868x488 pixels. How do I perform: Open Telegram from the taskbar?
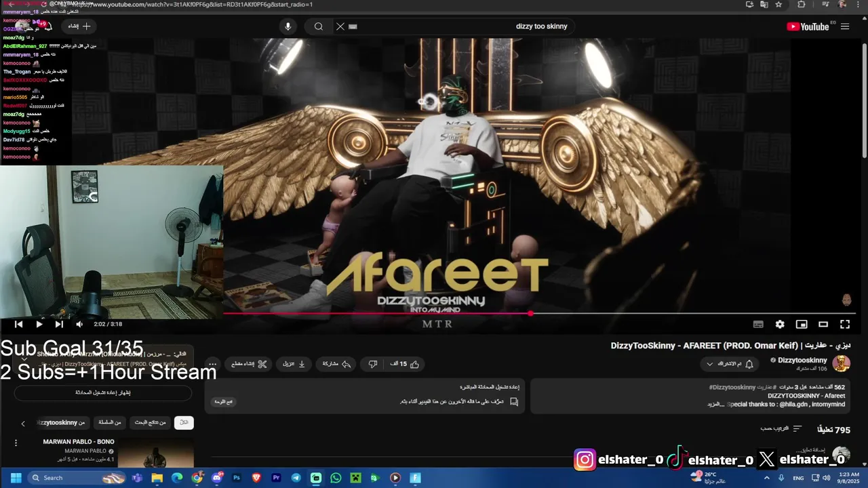[x=296, y=478]
